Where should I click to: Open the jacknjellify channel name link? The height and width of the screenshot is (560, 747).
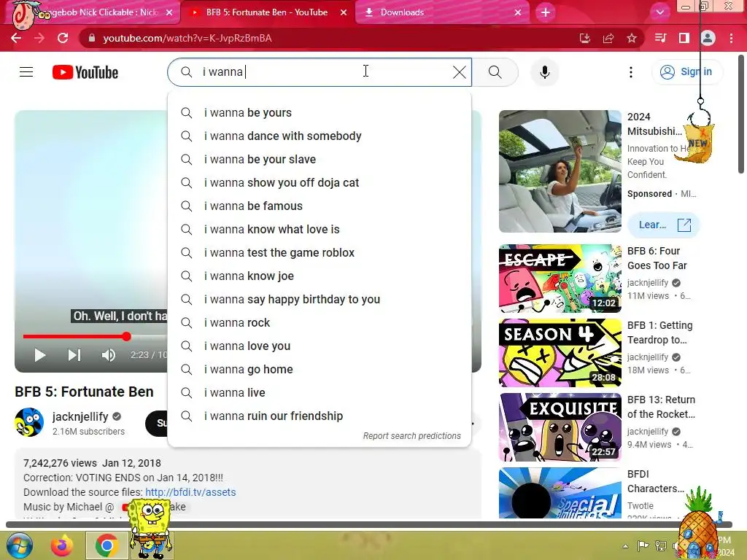point(80,416)
